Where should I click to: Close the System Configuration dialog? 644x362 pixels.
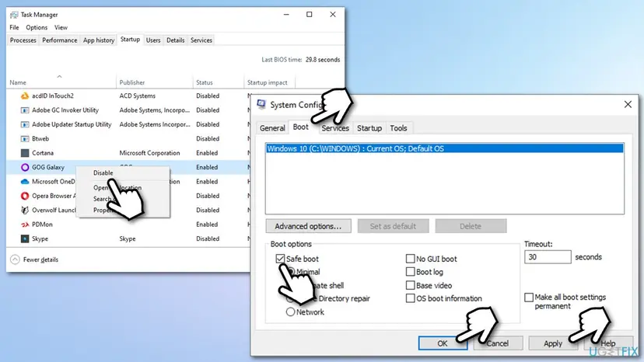click(628, 104)
